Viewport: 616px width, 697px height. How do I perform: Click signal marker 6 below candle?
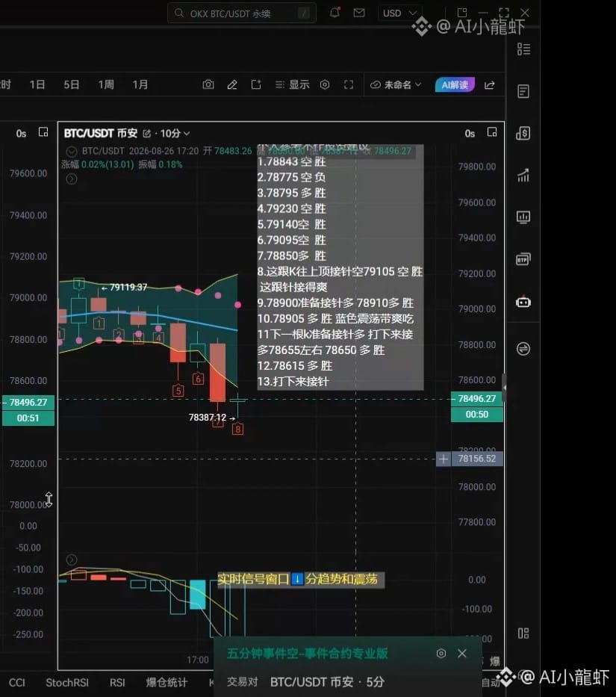point(198,379)
